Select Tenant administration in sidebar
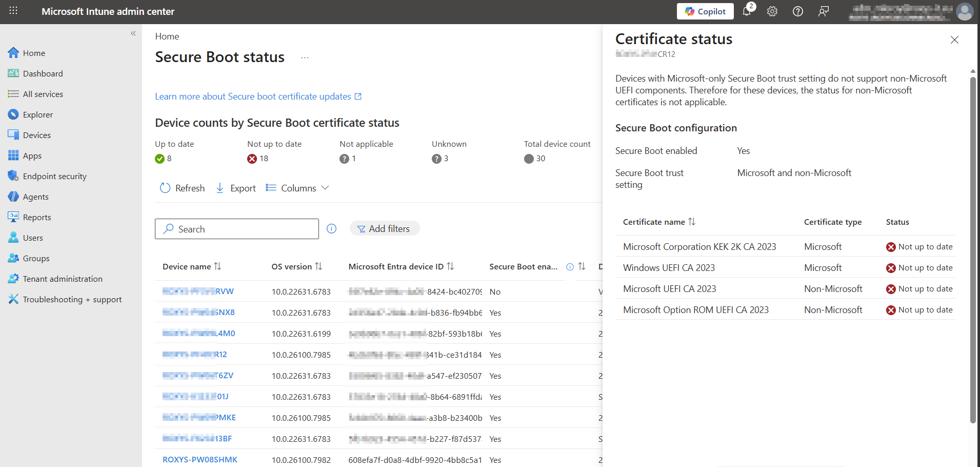The height and width of the screenshot is (467, 980). (x=62, y=279)
